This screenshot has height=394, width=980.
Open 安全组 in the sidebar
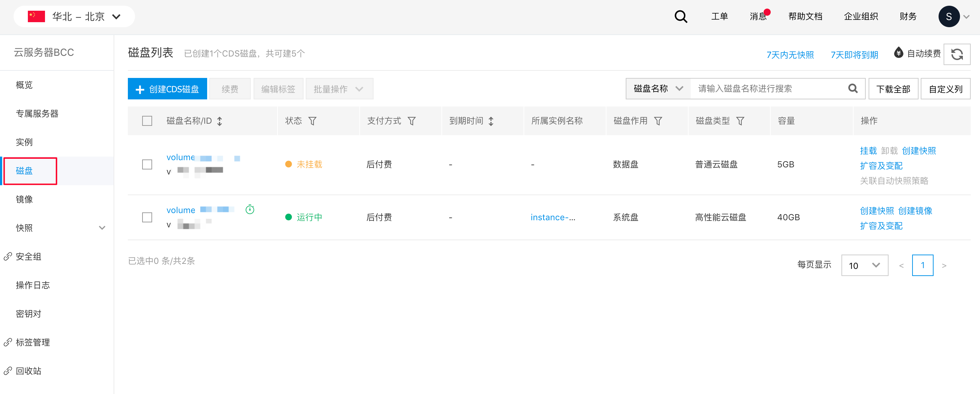click(29, 256)
